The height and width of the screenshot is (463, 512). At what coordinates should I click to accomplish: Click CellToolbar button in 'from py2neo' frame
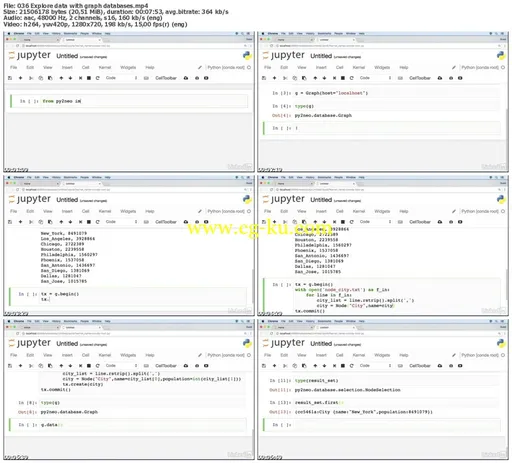tap(166, 78)
